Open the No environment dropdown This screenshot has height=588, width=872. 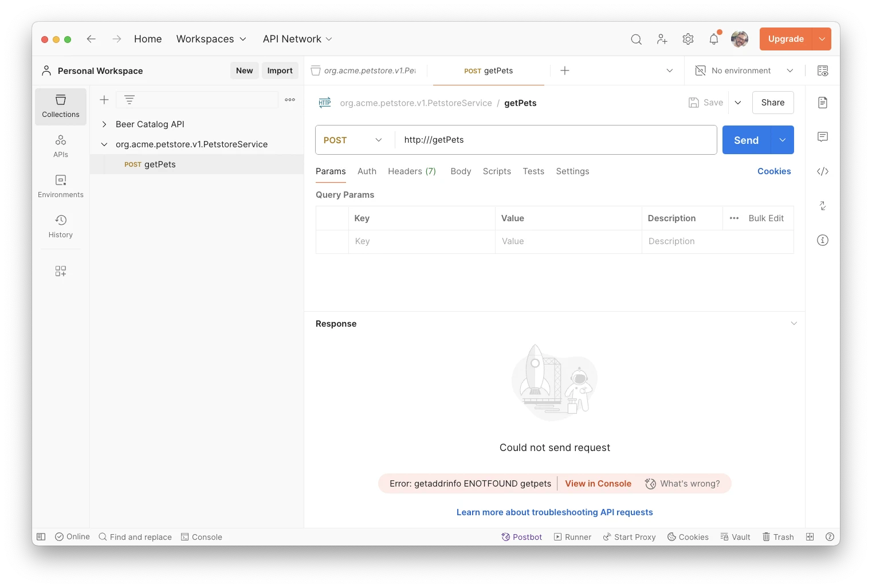coord(744,70)
